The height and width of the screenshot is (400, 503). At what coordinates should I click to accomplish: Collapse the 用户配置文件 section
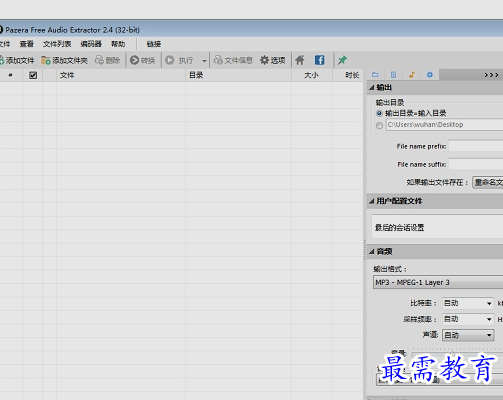(372, 201)
